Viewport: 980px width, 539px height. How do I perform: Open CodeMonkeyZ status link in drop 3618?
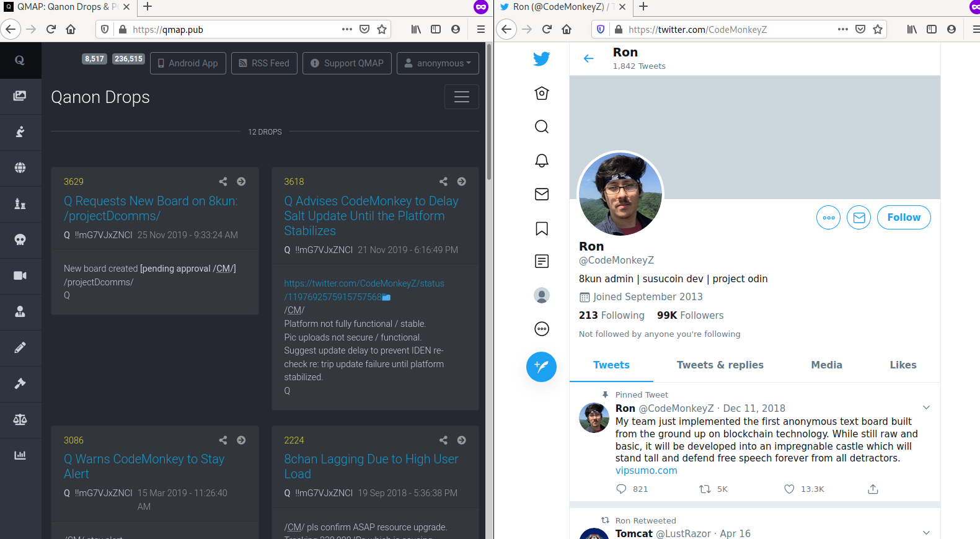pyautogui.click(x=364, y=290)
